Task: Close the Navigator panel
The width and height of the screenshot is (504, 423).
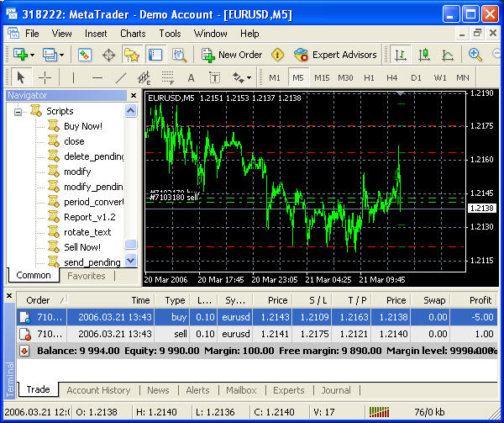Action: coord(134,95)
